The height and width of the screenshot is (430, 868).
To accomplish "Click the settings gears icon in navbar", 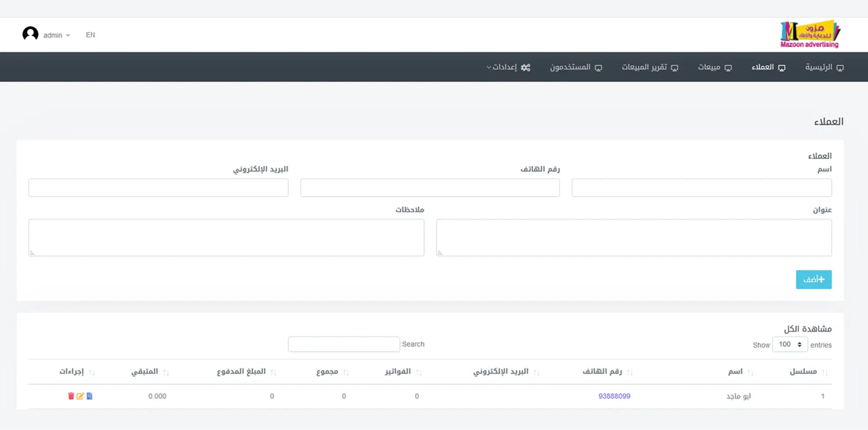I will click(526, 67).
